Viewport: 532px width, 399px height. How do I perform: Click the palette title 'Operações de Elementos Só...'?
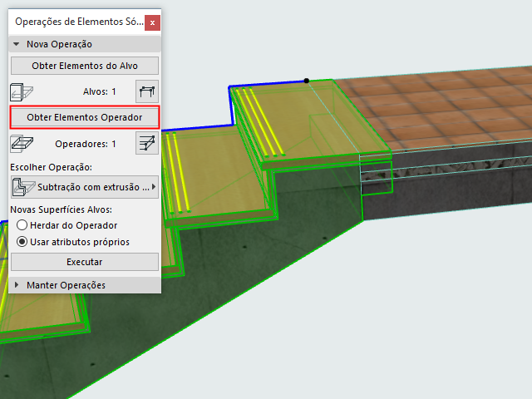click(79, 22)
